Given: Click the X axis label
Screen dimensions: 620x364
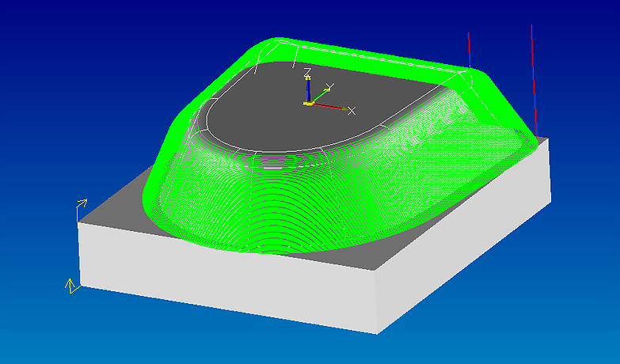Looking at the screenshot, I should pos(352,111).
